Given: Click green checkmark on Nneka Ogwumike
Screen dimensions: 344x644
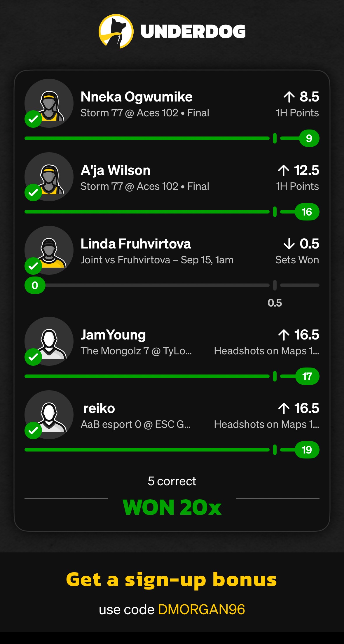Looking at the screenshot, I should [x=33, y=119].
